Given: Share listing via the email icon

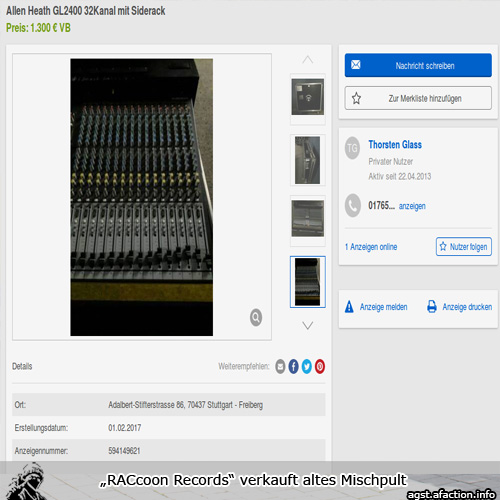Looking at the screenshot, I should pos(280,366).
